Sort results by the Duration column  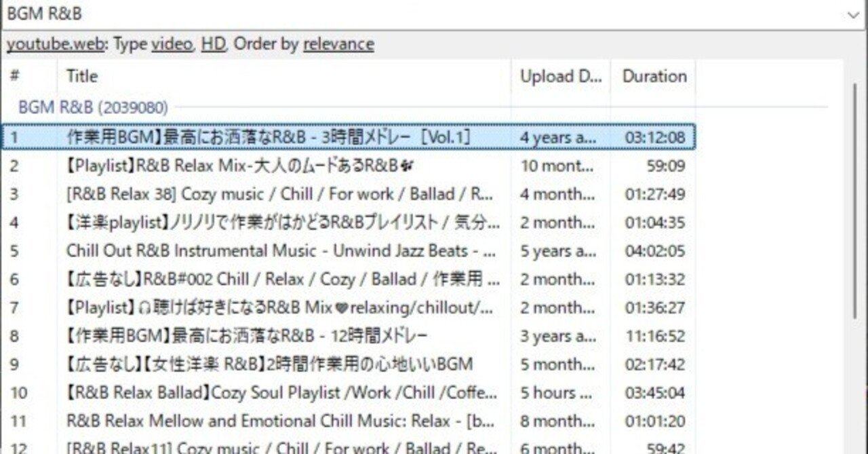[653, 76]
